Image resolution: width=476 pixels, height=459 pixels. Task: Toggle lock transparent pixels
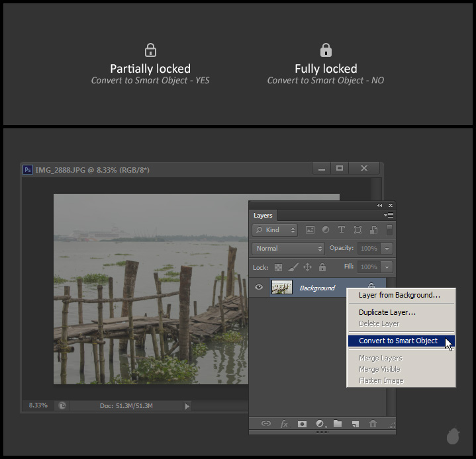point(279,267)
